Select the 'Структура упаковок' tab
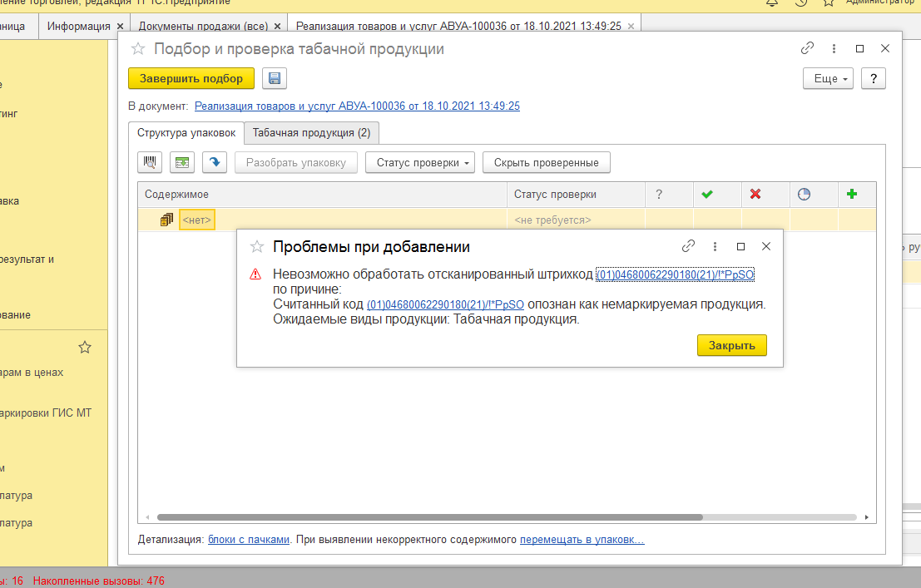921x588 pixels. click(186, 133)
